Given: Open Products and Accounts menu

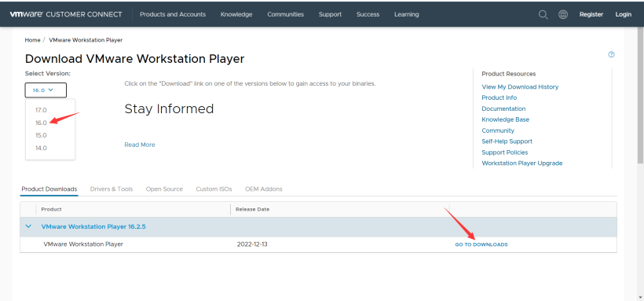Looking at the screenshot, I should (173, 14).
